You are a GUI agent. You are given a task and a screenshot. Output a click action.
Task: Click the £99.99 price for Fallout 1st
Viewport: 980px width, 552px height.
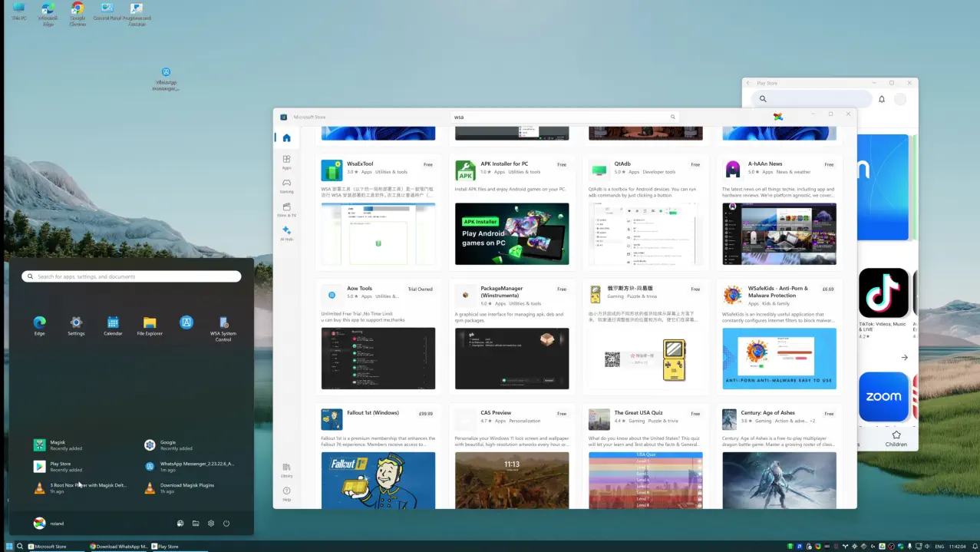[425, 413]
